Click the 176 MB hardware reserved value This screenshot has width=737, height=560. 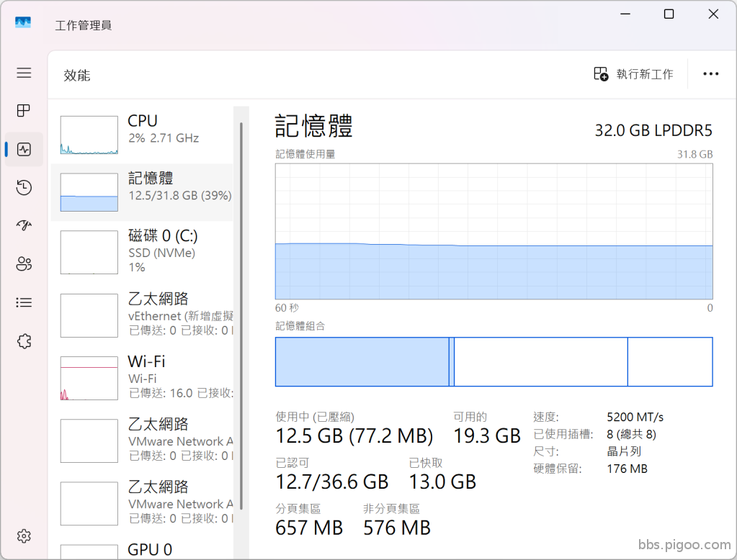pyautogui.click(x=627, y=469)
